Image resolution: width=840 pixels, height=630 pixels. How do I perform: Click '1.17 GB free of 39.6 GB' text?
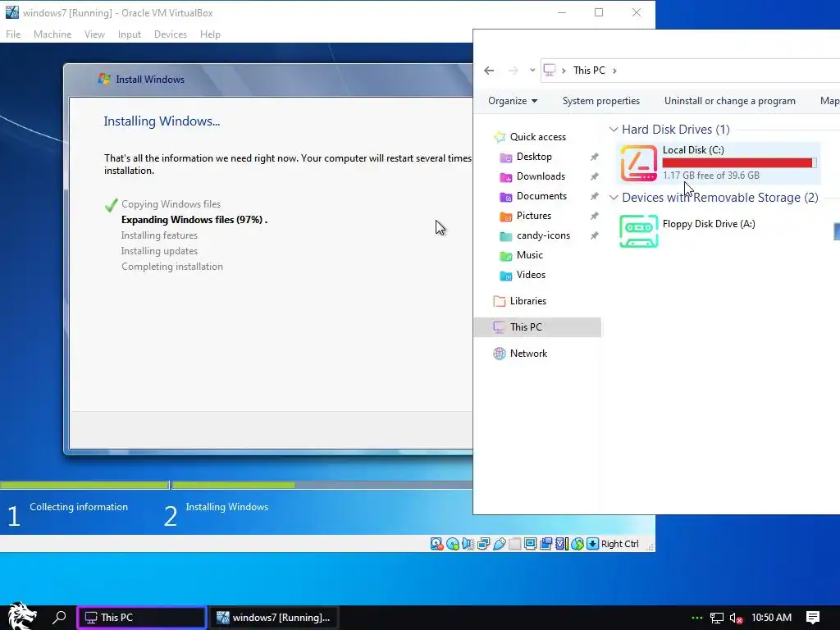tap(710, 176)
